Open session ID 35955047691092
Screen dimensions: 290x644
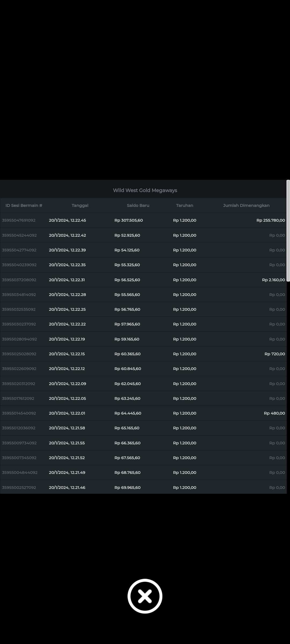(19, 220)
